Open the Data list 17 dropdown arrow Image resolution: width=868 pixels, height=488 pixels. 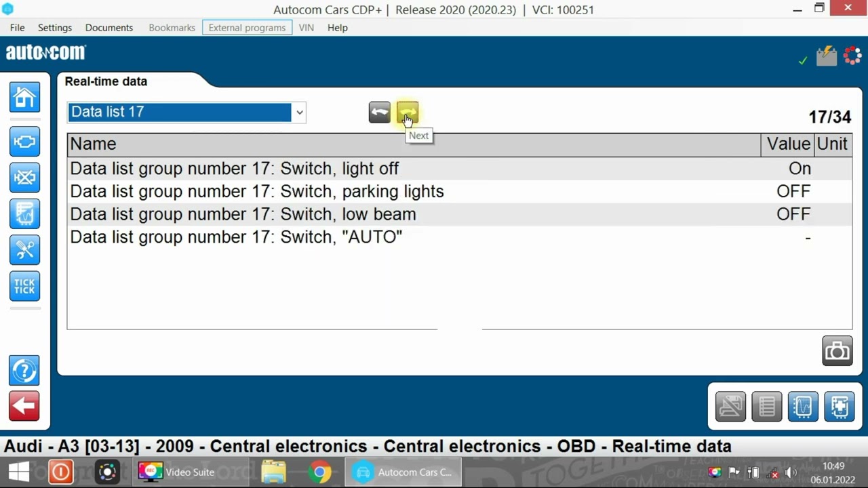tap(299, 113)
